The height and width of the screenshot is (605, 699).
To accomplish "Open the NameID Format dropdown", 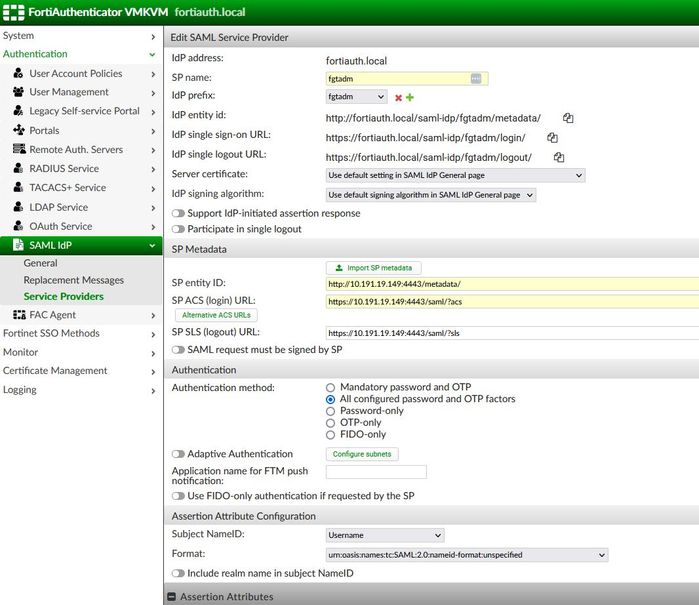I will point(467,555).
